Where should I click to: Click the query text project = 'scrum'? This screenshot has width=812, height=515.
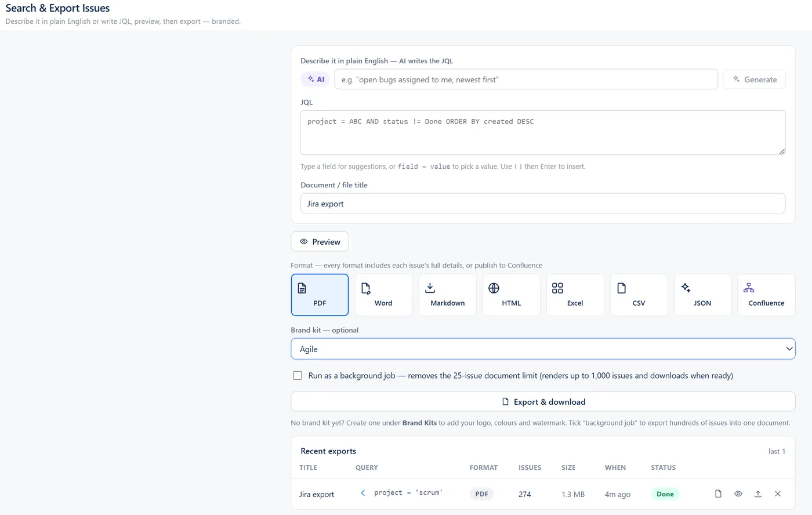408,493
